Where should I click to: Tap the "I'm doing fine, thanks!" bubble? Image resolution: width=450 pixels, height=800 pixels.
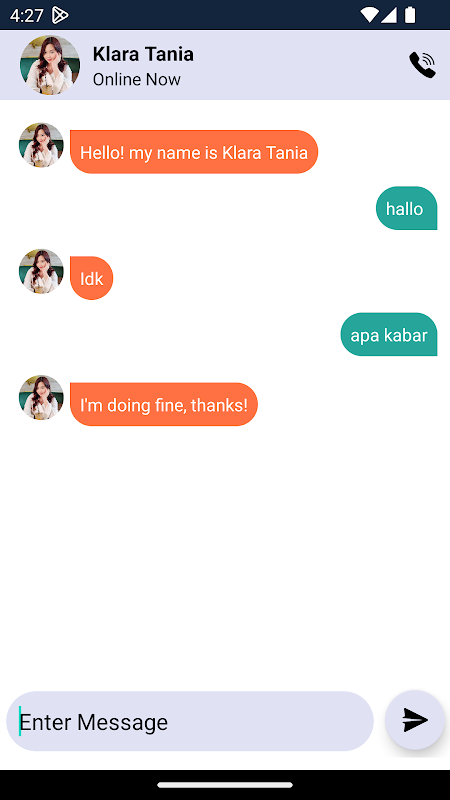point(164,405)
